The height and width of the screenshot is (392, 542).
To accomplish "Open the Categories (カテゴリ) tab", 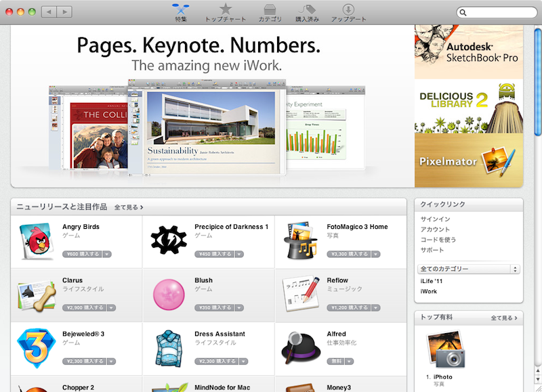I will coord(270,13).
